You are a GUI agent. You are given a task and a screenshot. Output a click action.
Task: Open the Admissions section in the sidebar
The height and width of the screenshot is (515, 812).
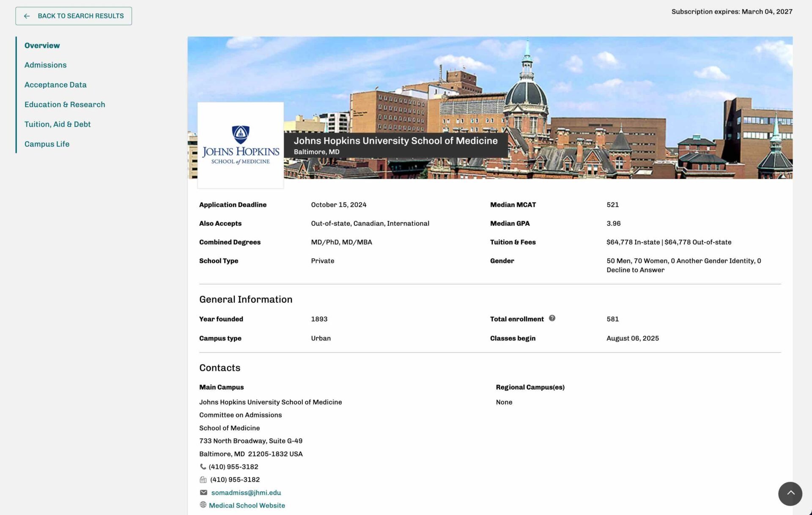45,65
